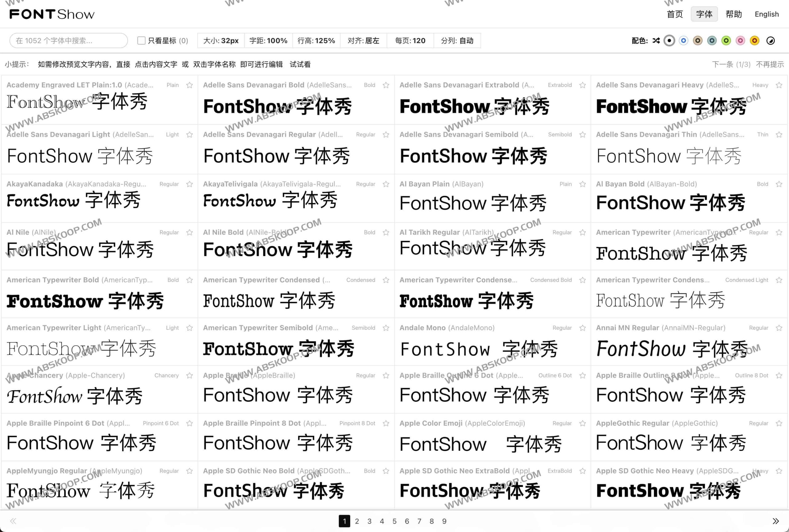
Task: Star the Andale Mono font
Action: coord(583,328)
